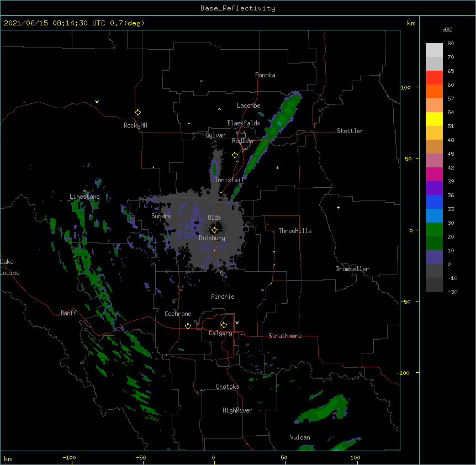Select the Lacombe label
Image resolution: width=476 pixels, height=465 pixels.
[x=248, y=105]
